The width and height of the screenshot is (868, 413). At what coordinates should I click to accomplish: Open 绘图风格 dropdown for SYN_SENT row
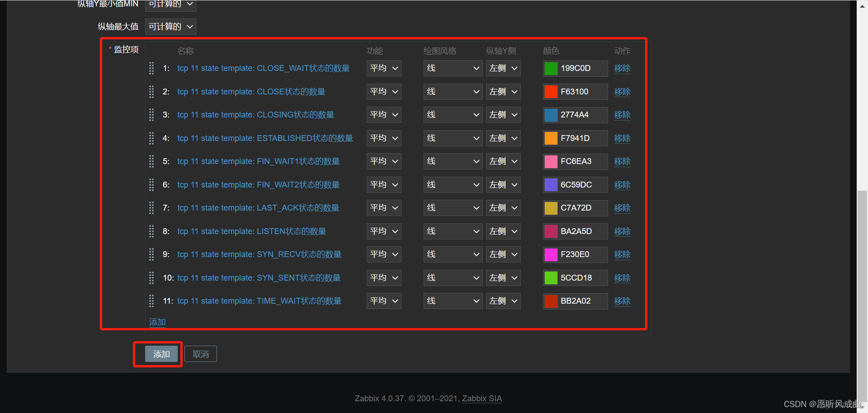(453, 278)
